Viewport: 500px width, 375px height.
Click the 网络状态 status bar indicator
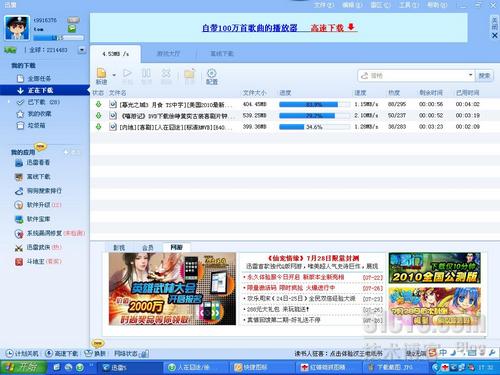pos(132,353)
